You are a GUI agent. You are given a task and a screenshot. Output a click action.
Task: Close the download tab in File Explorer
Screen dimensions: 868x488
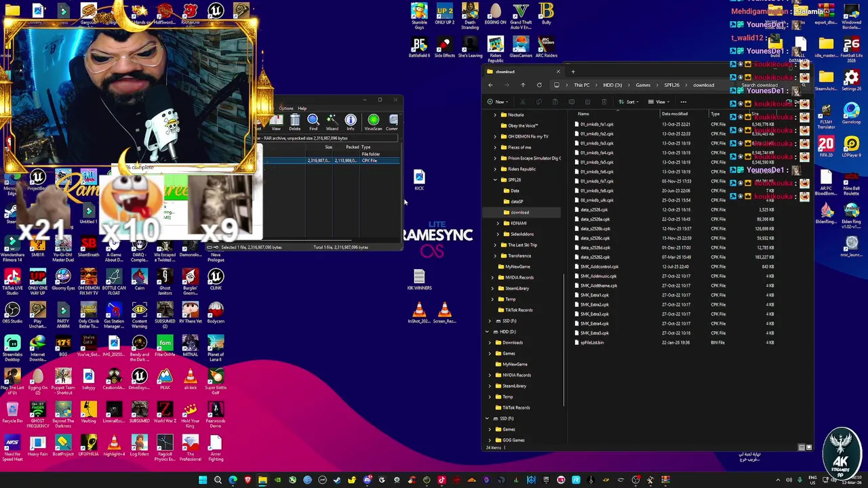(558, 71)
